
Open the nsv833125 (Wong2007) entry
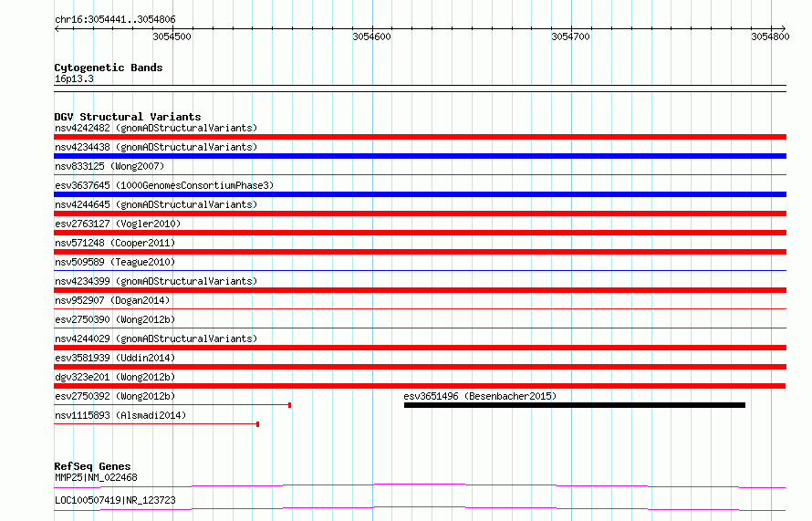click(x=109, y=166)
